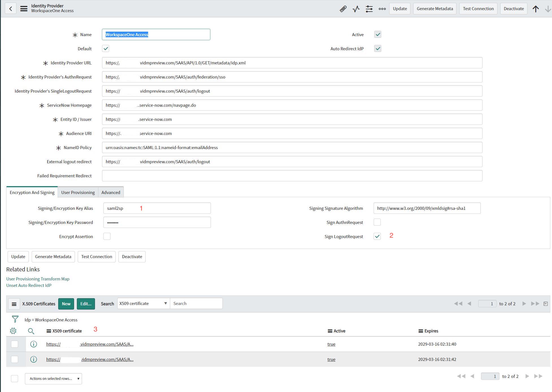Expand Actions on selected rows dropdown
Viewport: 552px width, 392px height.
[x=53, y=378]
